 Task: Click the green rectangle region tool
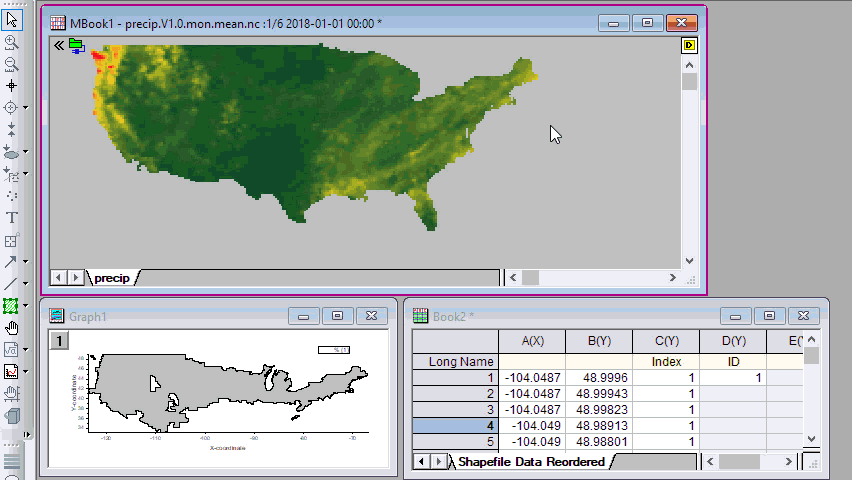(12, 305)
